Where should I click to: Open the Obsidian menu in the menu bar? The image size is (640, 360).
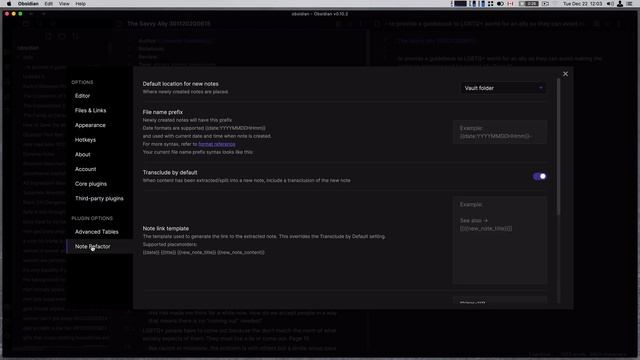28,4
